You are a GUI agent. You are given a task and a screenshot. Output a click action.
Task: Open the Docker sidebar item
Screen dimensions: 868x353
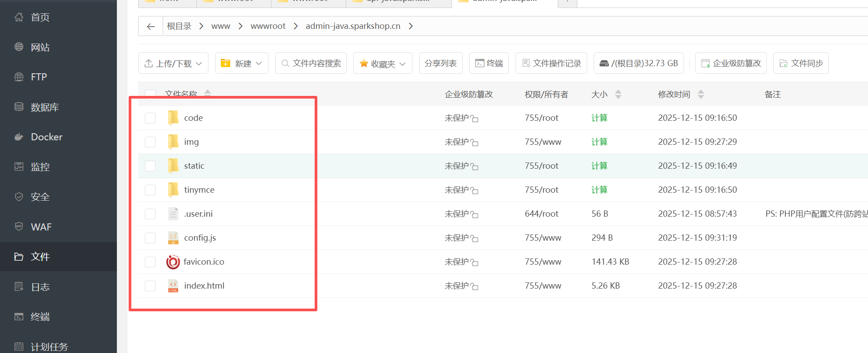coord(46,137)
